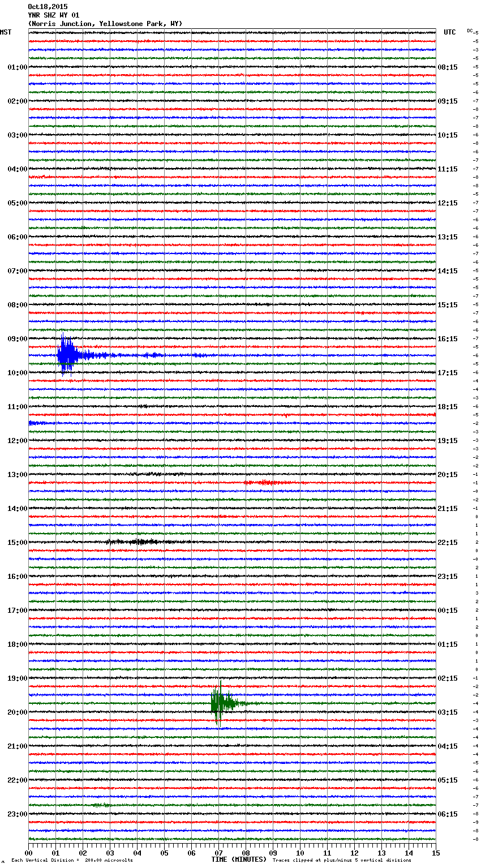This screenshot has height=868, width=481.
Task: Click the 12 minute tick on the time axis
Action: click(354, 853)
